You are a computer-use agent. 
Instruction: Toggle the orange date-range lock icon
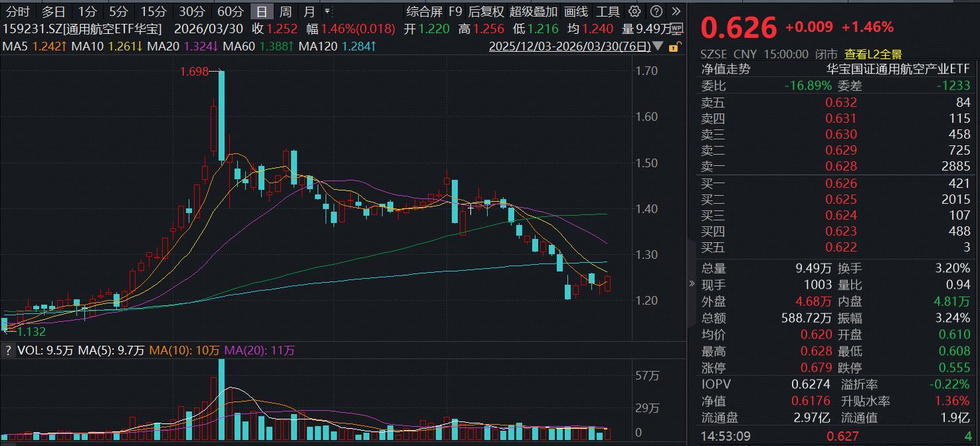(674, 46)
